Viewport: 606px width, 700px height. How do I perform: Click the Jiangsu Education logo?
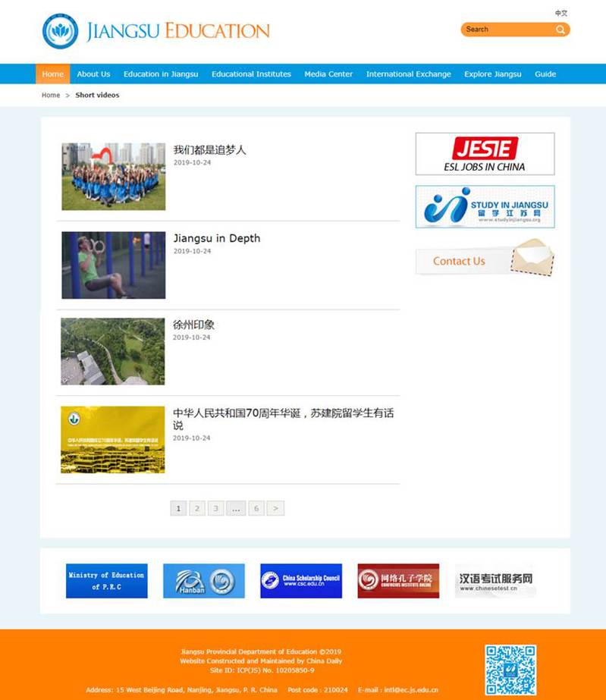[x=156, y=31]
